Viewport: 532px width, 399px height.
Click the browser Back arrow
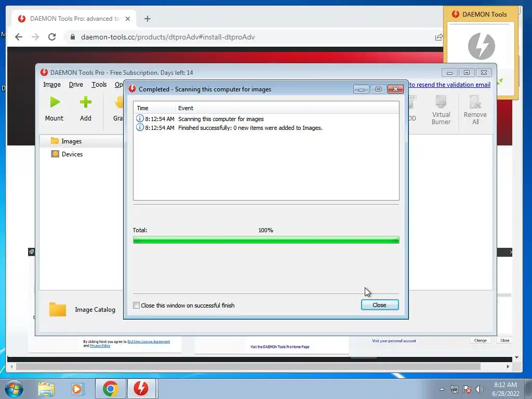[19, 37]
